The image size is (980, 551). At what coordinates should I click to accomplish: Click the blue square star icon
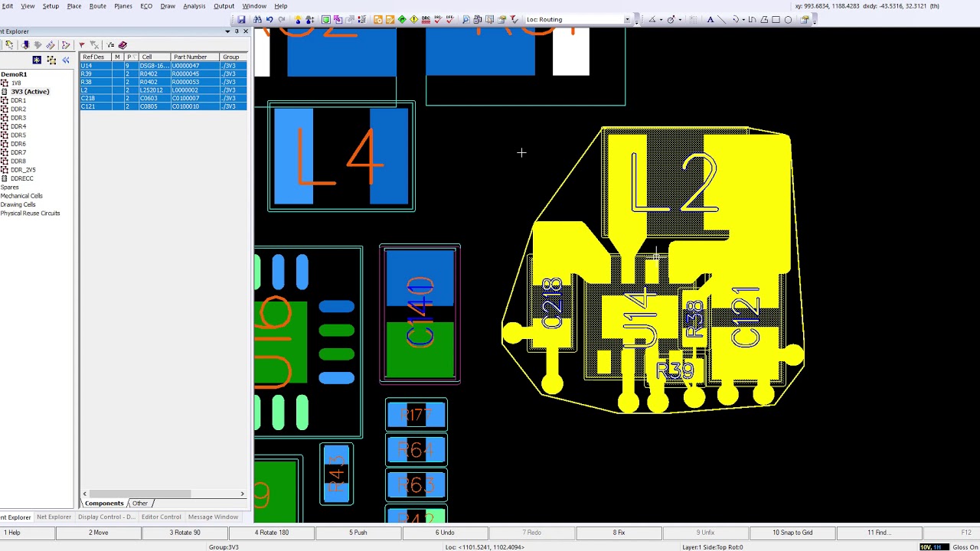click(x=37, y=60)
